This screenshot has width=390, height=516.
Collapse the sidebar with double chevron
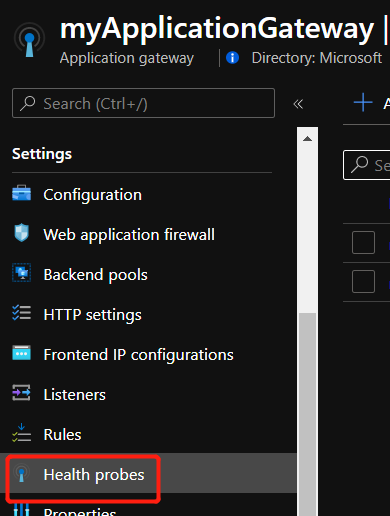(298, 104)
